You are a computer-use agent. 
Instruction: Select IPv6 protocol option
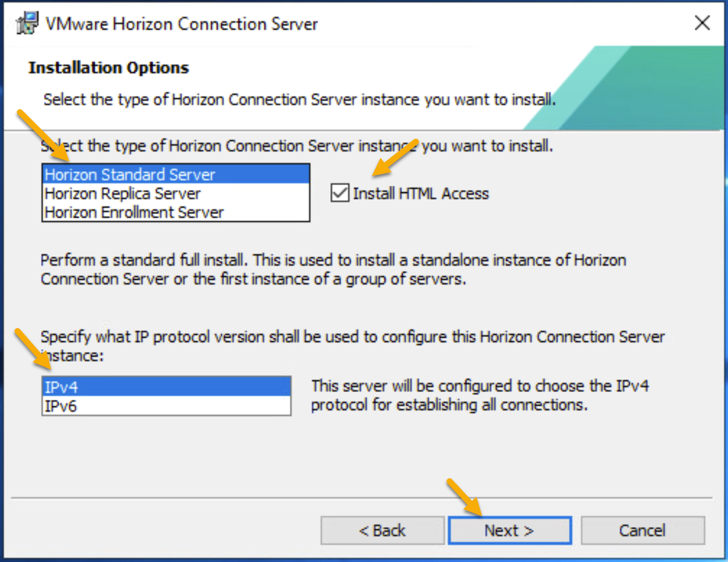click(166, 406)
